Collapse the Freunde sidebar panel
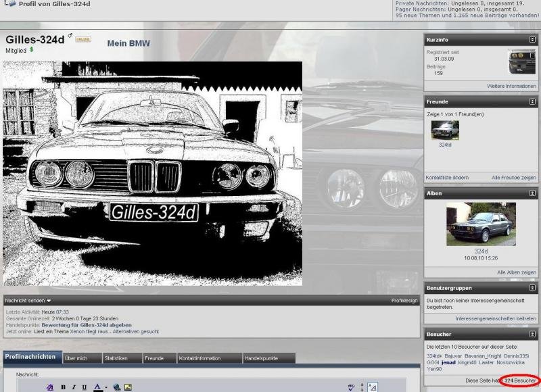 (x=532, y=101)
